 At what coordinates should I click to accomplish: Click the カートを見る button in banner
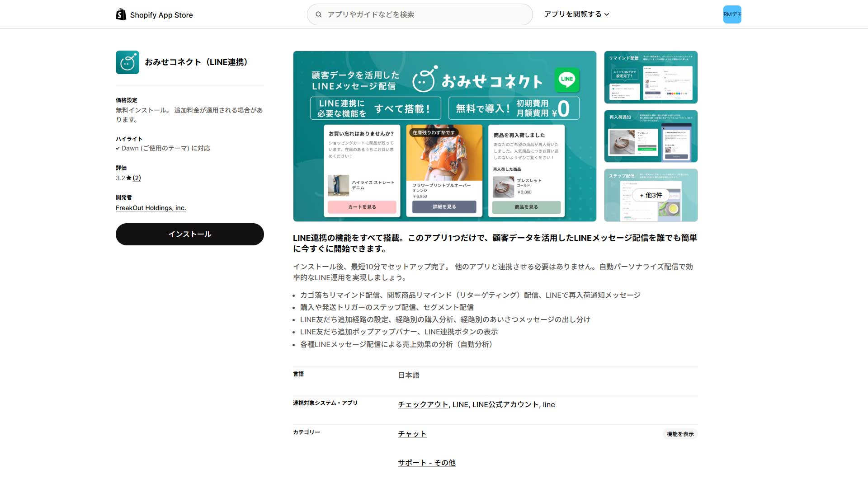point(362,207)
